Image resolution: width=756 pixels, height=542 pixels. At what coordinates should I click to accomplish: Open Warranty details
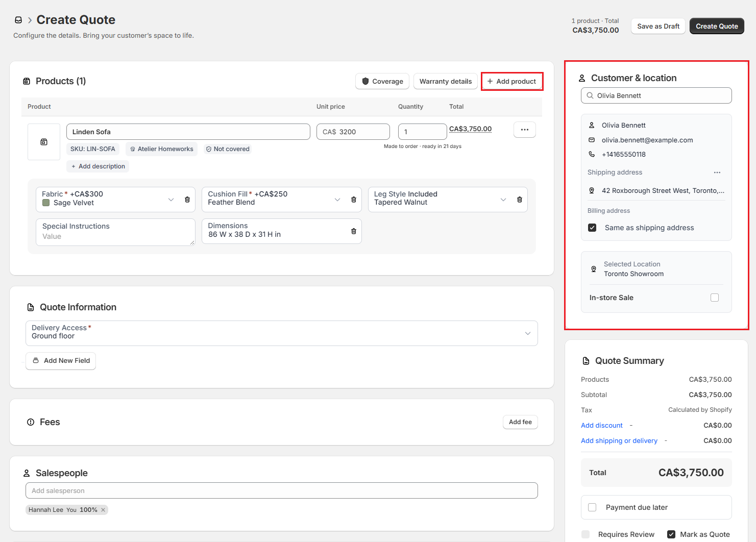446,81
